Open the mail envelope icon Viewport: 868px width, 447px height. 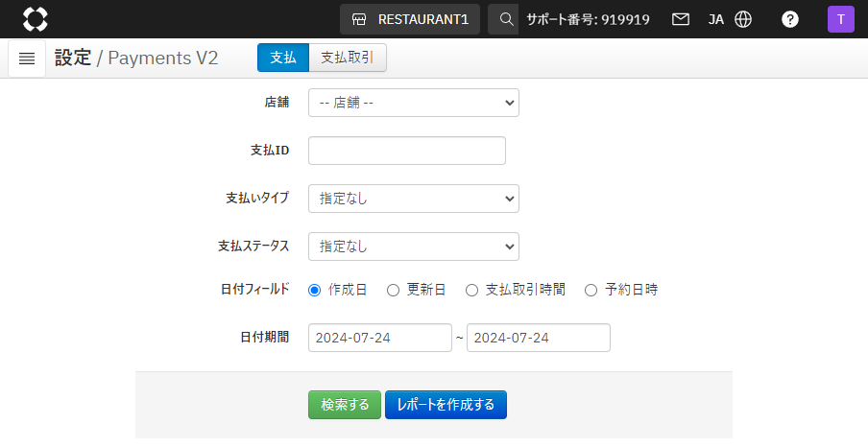tap(681, 19)
